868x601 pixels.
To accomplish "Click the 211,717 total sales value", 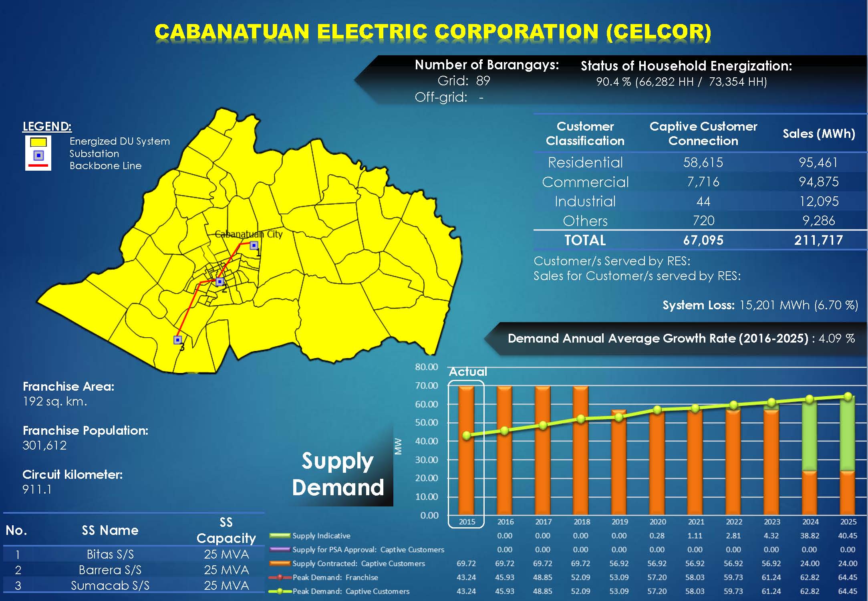I will [x=819, y=240].
